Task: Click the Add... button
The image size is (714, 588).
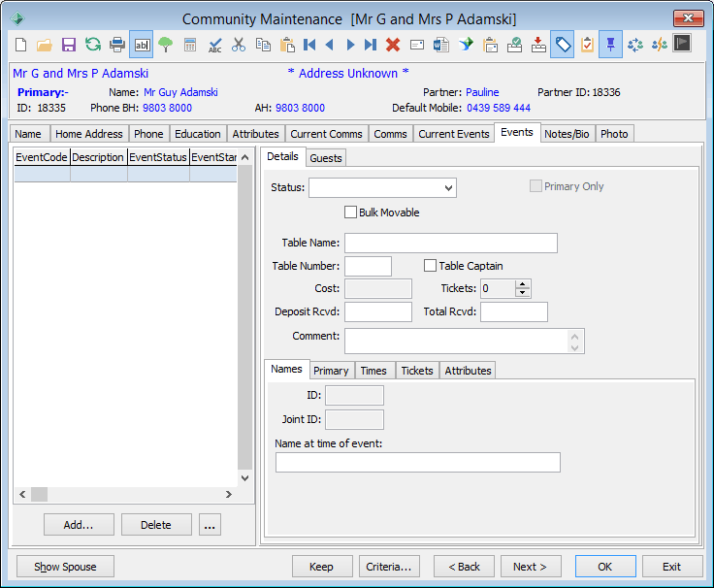Action: point(79,525)
